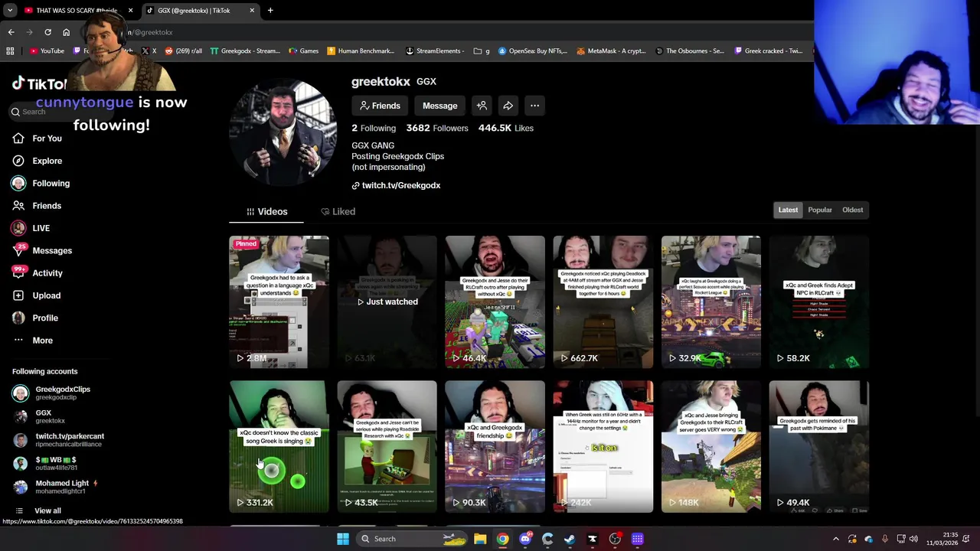Open the MetaMask bookmark
This screenshot has height=551, width=980.
coord(611,51)
